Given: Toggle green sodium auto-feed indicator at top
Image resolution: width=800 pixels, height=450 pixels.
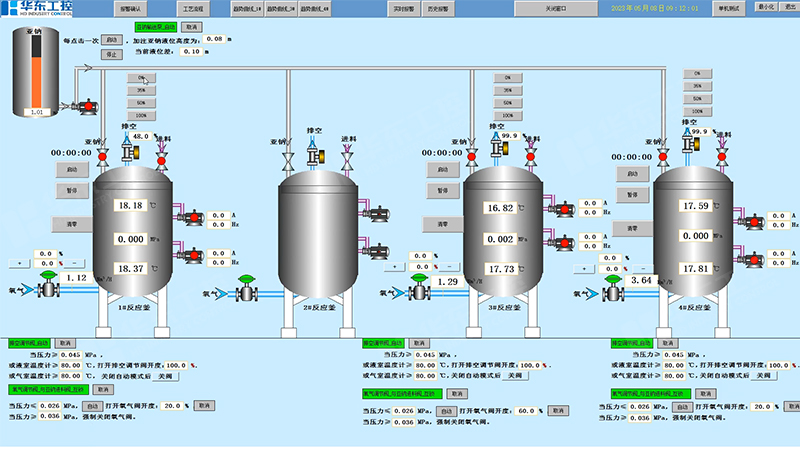Looking at the screenshot, I should [x=154, y=27].
